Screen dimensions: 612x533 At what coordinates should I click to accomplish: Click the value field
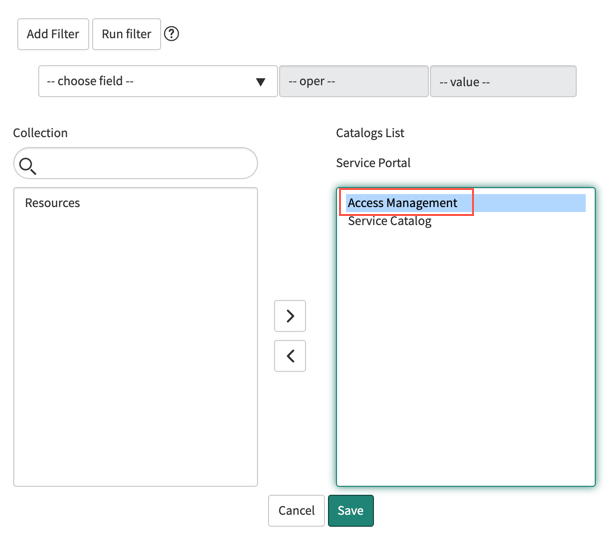(503, 81)
